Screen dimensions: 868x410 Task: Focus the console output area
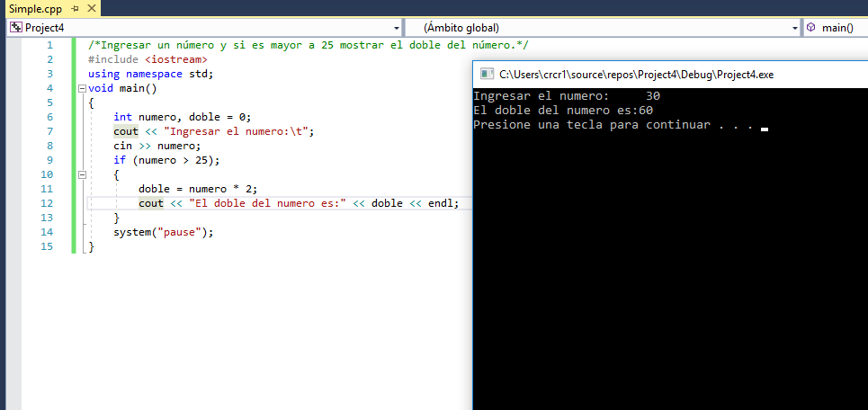(x=669, y=270)
